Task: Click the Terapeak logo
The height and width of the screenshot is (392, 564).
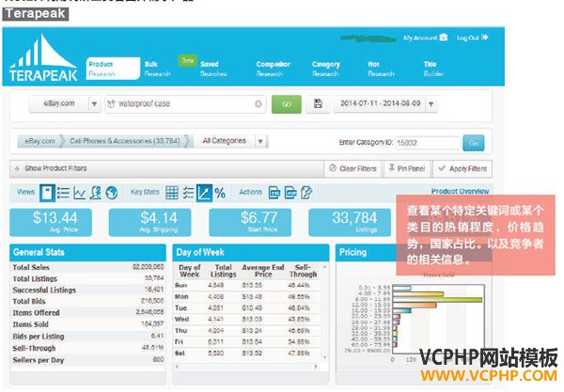Action: coord(43,58)
